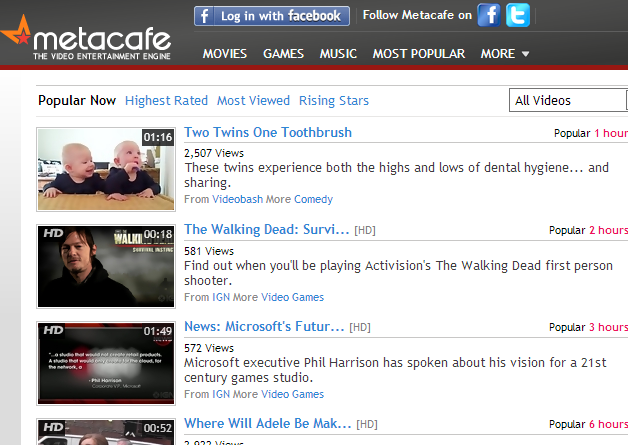The width and height of the screenshot is (630, 445).
Task: Click the Log in with facebook button
Action: point(272,16)
